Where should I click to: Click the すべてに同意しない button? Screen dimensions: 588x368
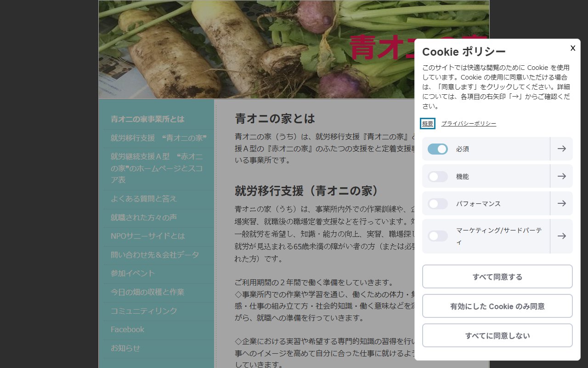tap(498, 335)
